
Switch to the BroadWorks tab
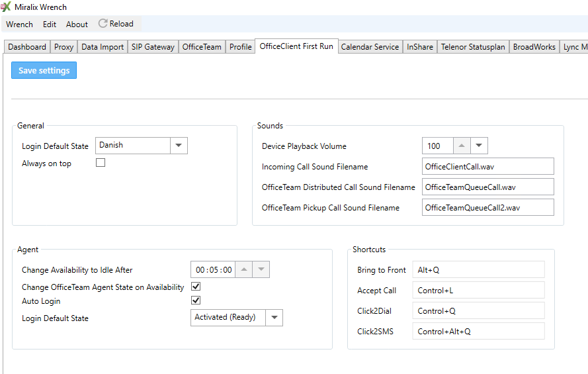coord(534,47)
